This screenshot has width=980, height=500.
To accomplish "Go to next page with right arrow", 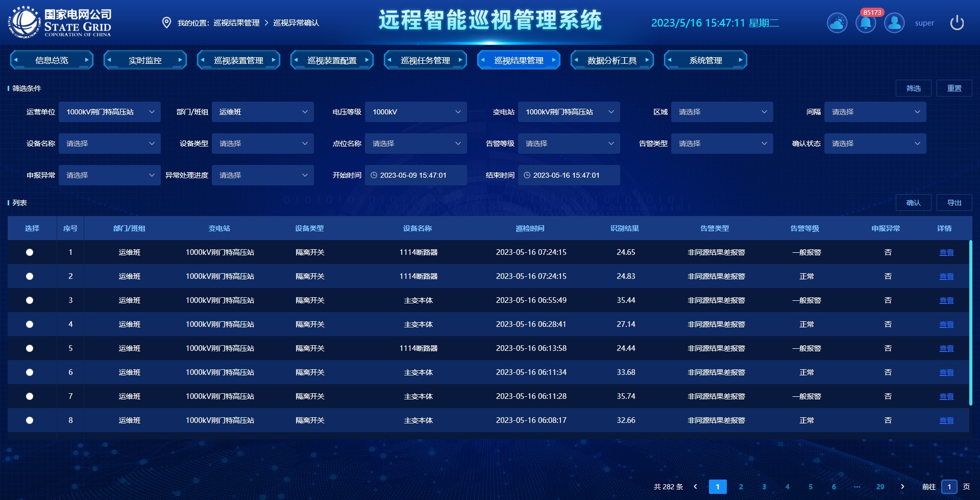I will 902,487.
